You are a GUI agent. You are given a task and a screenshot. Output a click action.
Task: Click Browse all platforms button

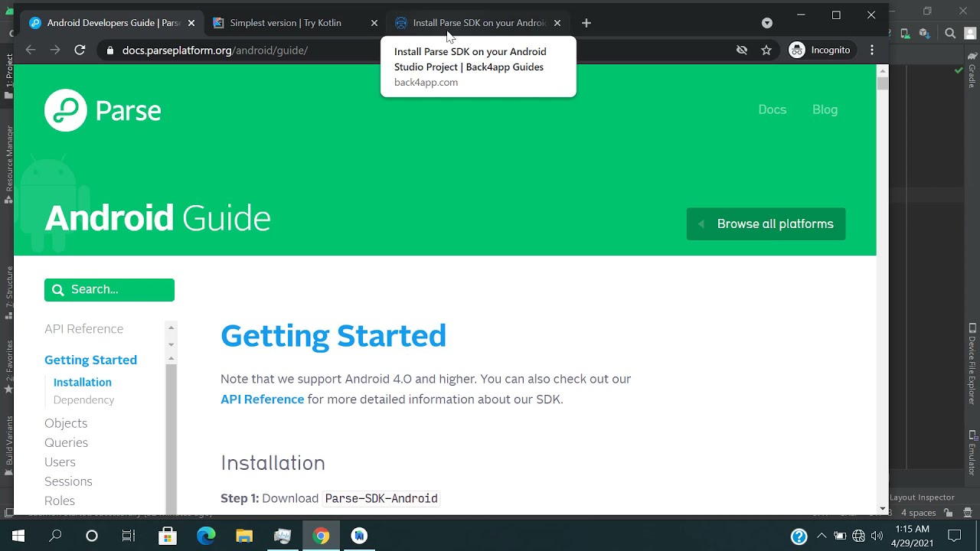point(766,223)
